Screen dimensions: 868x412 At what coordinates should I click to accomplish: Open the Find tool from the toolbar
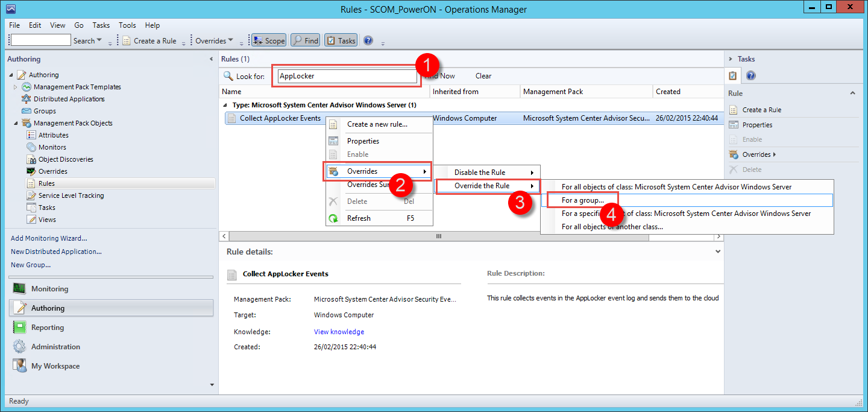(x=304, y=40)
